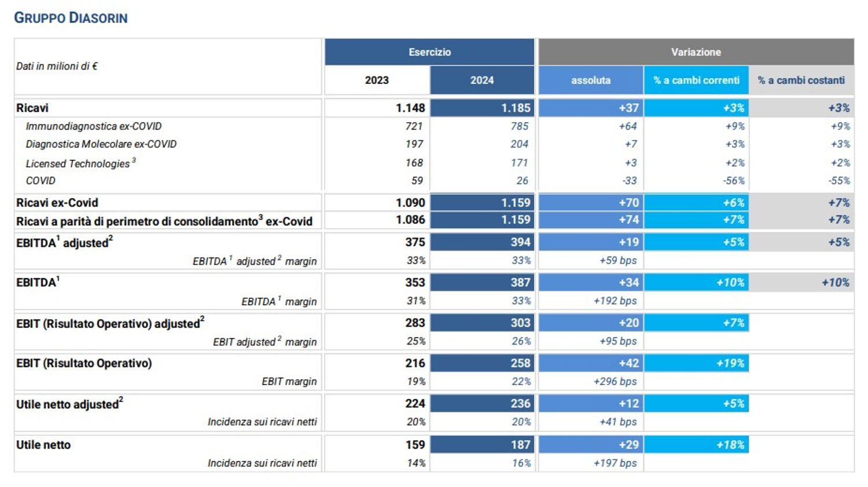Select the 'EBITDA adjusted' bold row label
Viewport: 868px width, 487px height.
point(64,242)
